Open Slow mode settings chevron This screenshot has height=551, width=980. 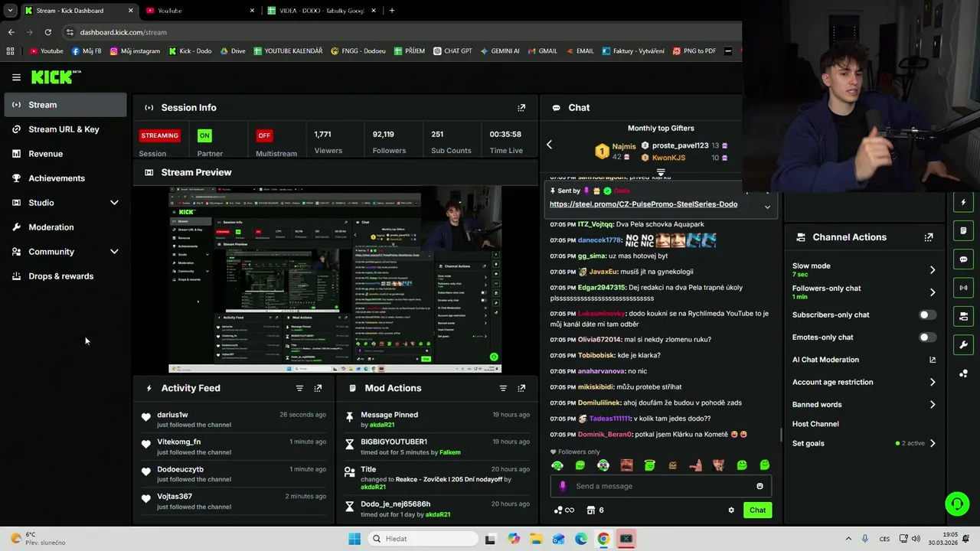pos(933,269)
